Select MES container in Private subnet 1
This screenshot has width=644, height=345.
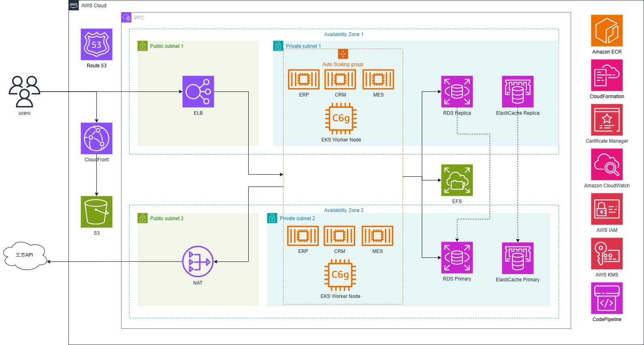(378, 79)
